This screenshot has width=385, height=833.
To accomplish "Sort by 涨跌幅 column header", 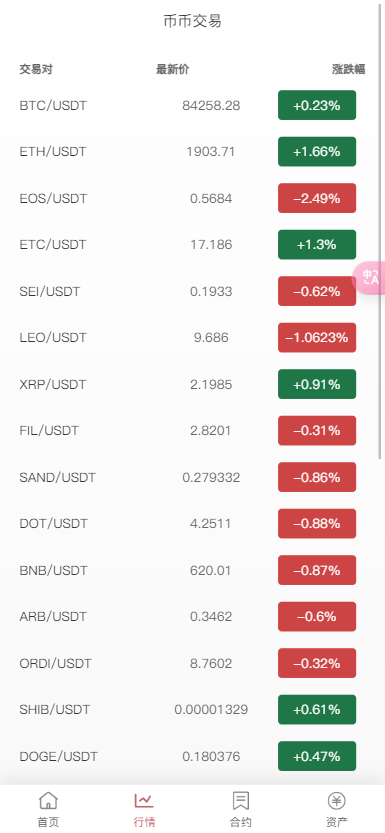I will point(349,69).
